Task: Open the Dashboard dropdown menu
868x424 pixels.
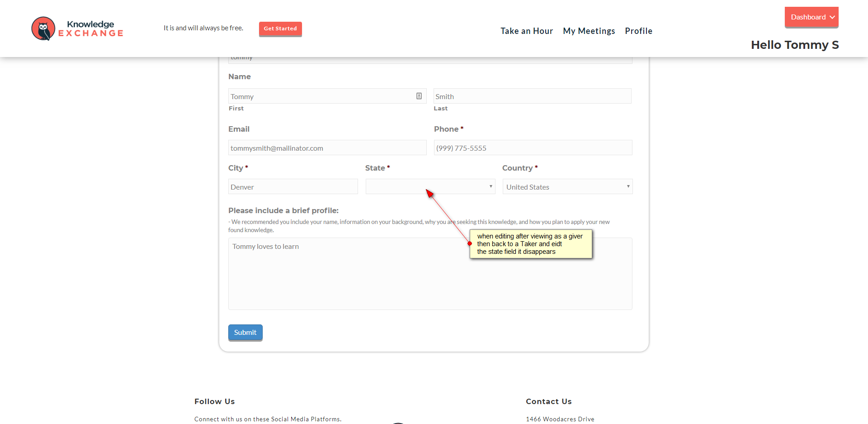Action: tap(811, 17)
